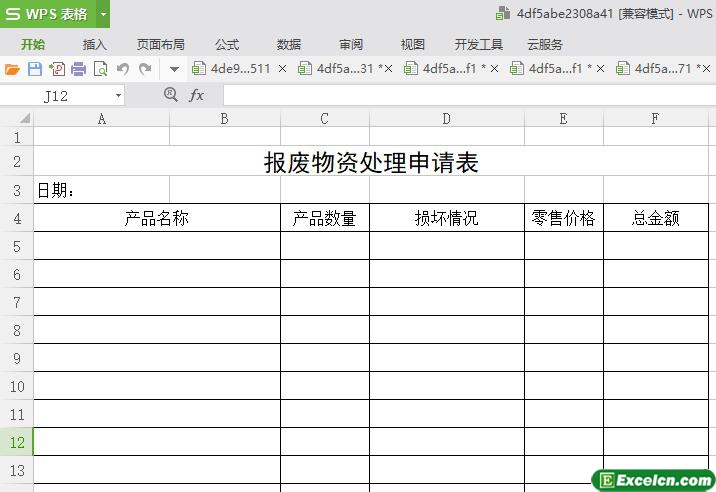Select row 3 header
The height and width of the screenshot is (492, 716).
(x=17, y=190)
